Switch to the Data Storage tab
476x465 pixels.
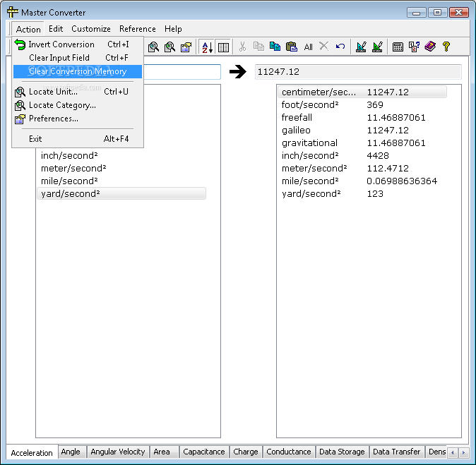pos(342,452)
